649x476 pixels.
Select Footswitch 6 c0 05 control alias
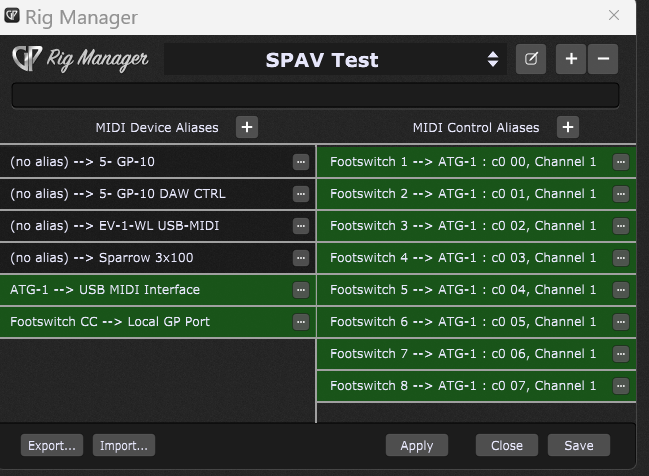click(476, 322)
